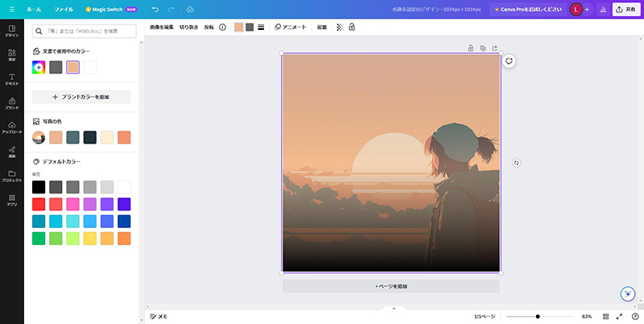Duplicate the page using icon above canvas
The width and height of the screenshot is (644, 324).
click(x=482, y=48)
